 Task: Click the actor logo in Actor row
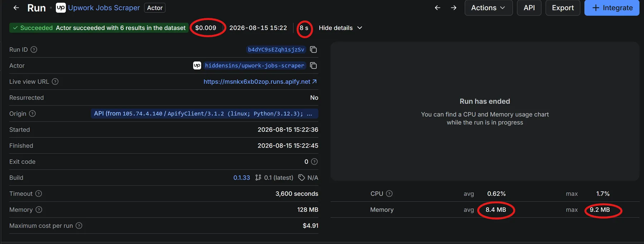pos(197,65)
